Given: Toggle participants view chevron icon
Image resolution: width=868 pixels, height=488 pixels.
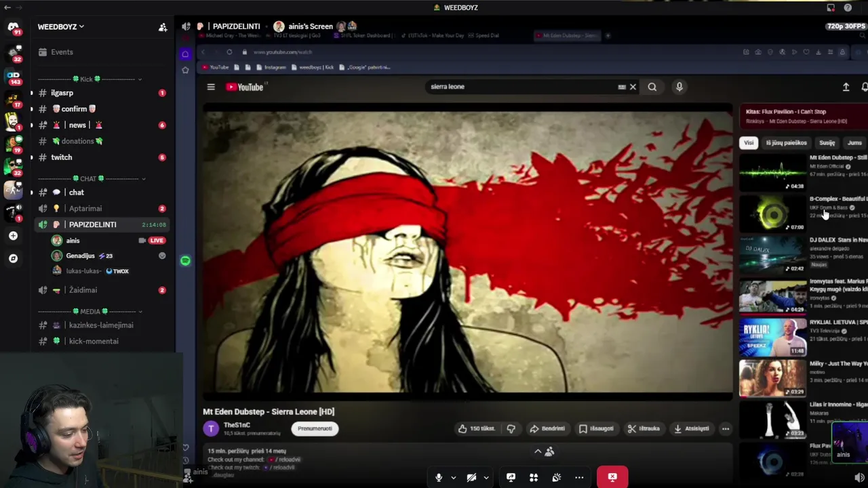Looking at the screenshot, I should click(x=538, y=451).
